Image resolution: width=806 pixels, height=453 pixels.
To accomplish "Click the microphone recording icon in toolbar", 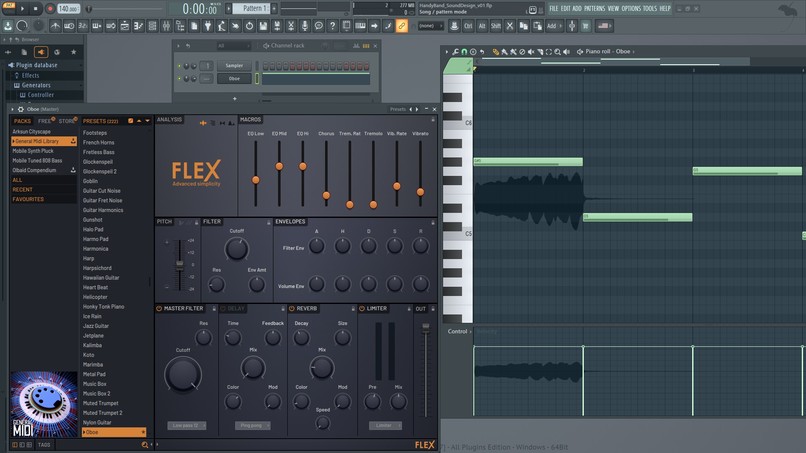I will [x=305, y=26].
